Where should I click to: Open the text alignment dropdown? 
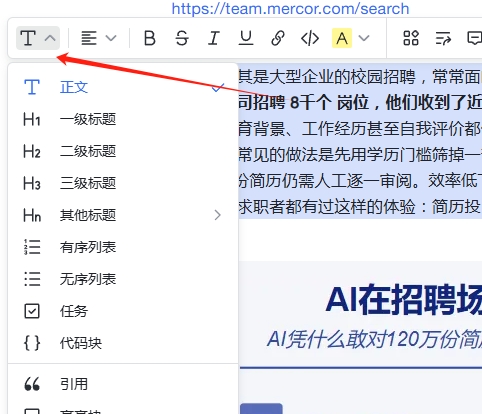point(99,38)
